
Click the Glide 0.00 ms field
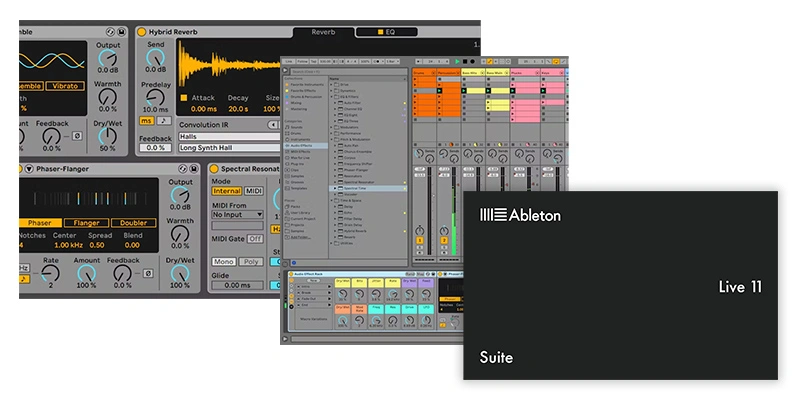click(x=237, y=285)
